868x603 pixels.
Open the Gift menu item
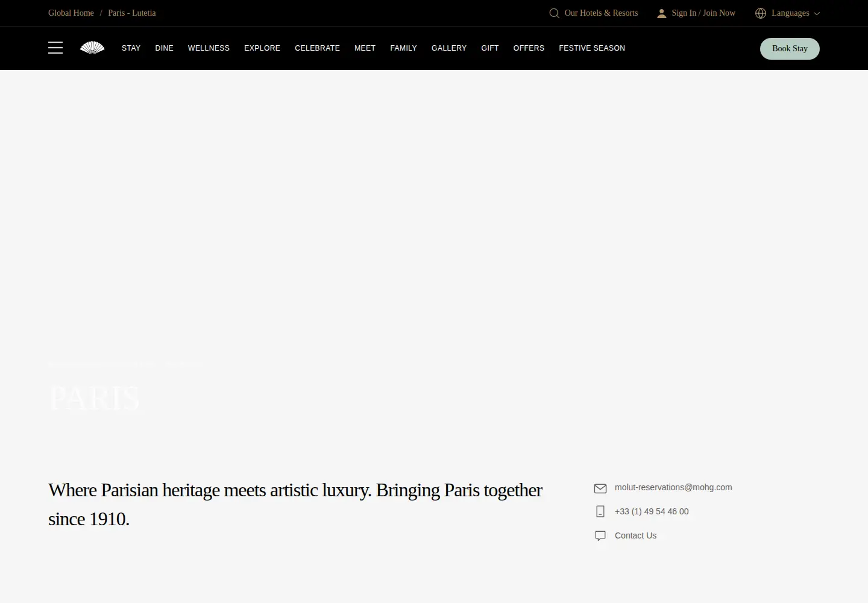click(490, 48)
